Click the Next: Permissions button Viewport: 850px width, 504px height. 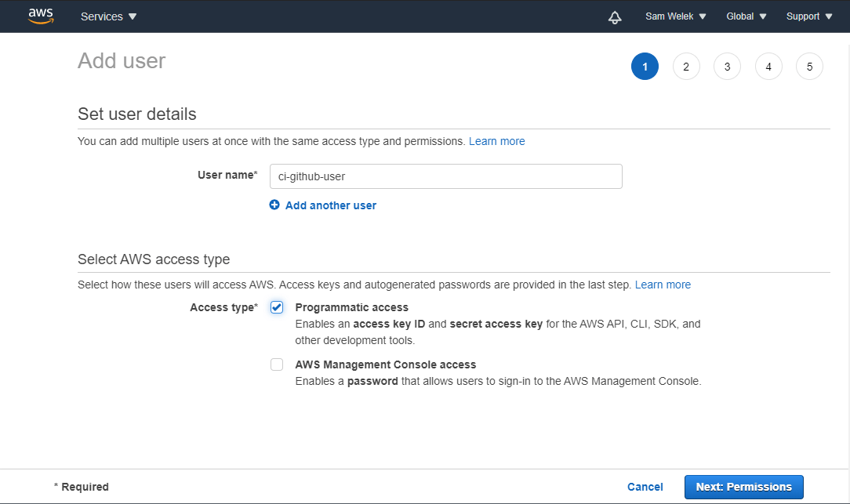tap(743, 487)
